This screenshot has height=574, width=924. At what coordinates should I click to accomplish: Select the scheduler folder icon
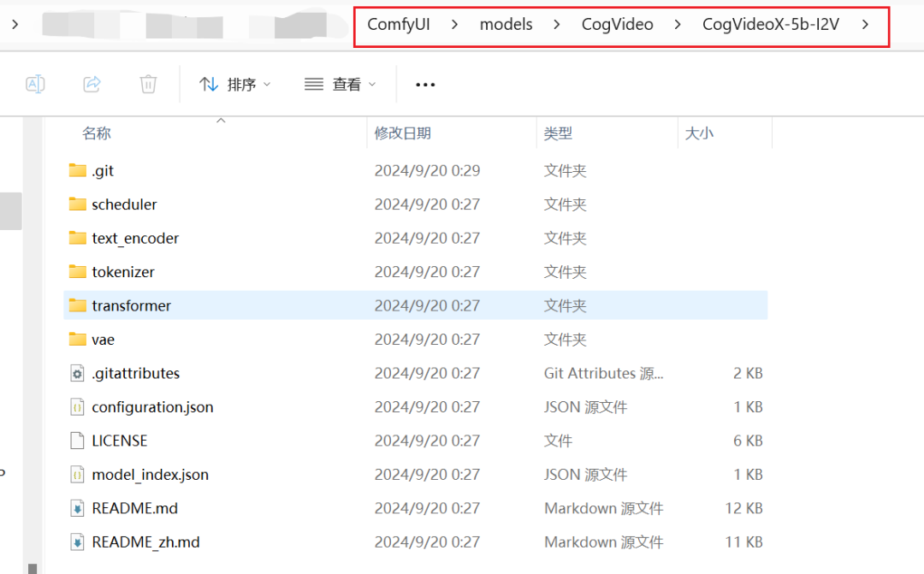[77, 204]
